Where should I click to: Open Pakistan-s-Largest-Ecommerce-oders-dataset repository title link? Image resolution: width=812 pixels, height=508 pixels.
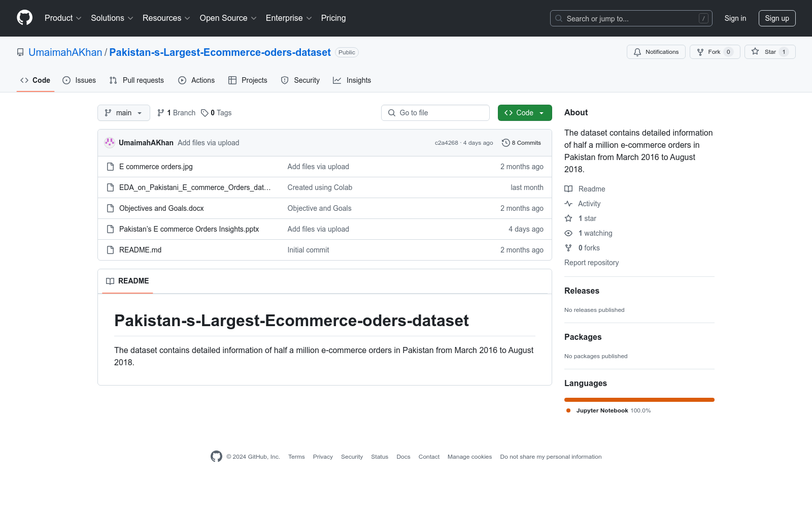pyautogui.click(x=220, y=52)
